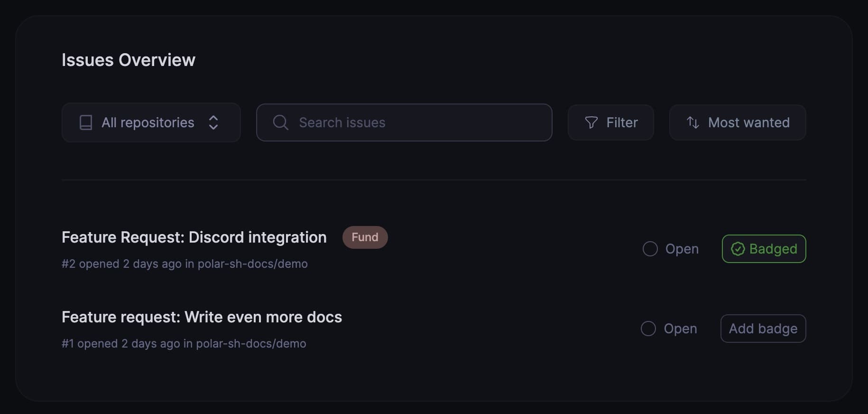Click Open status text of Discord integration issue
The height and width of the screenshot is (414, 868).
682,249
